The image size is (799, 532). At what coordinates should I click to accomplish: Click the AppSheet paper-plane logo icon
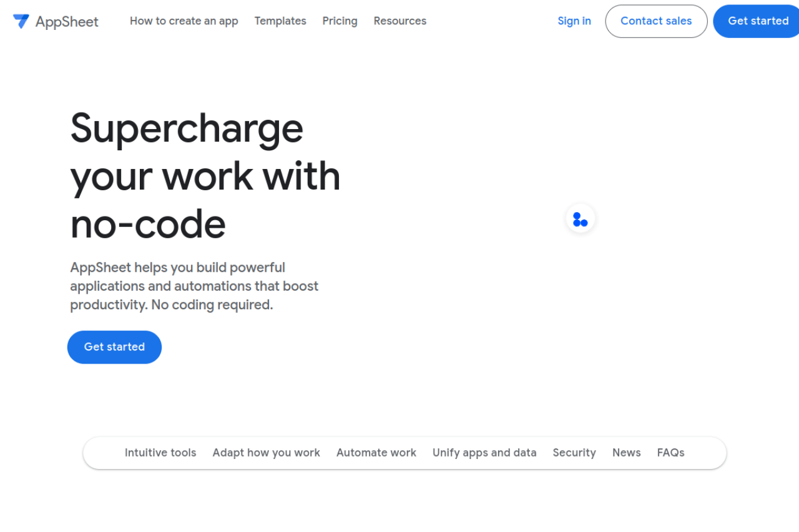point(21,21)
